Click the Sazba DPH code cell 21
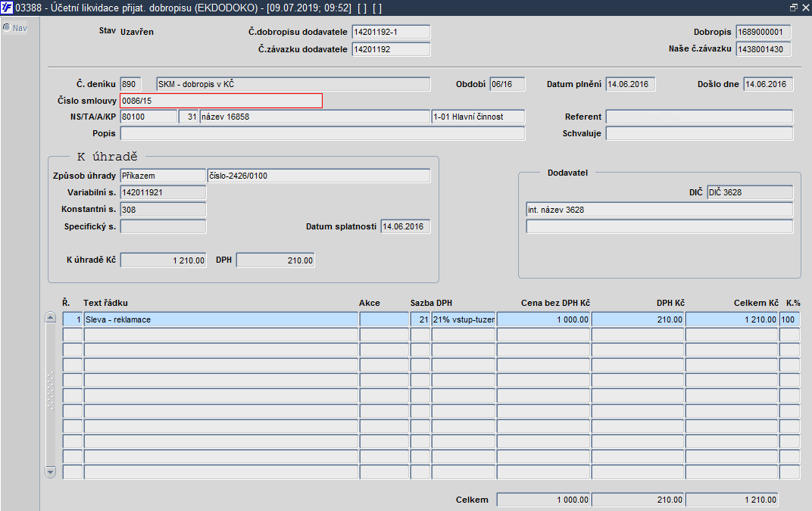The image size is (812, 511). [x=420, y=319]
